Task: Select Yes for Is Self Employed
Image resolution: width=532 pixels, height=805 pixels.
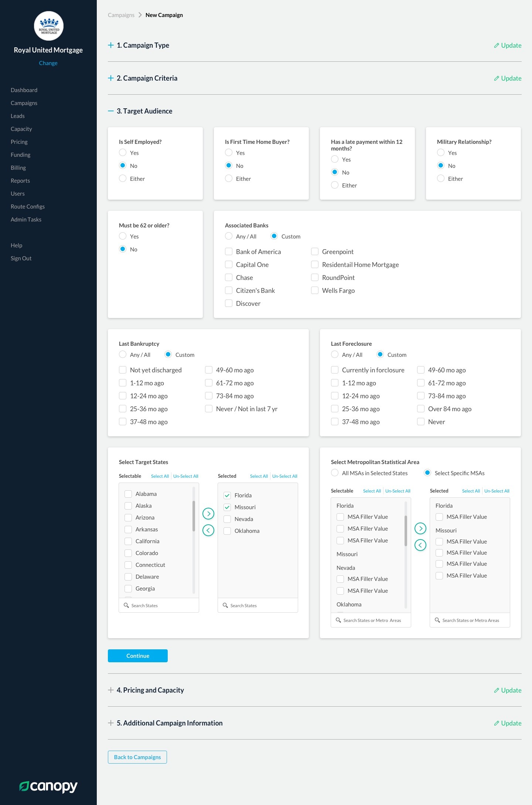Action: (123, 152)
